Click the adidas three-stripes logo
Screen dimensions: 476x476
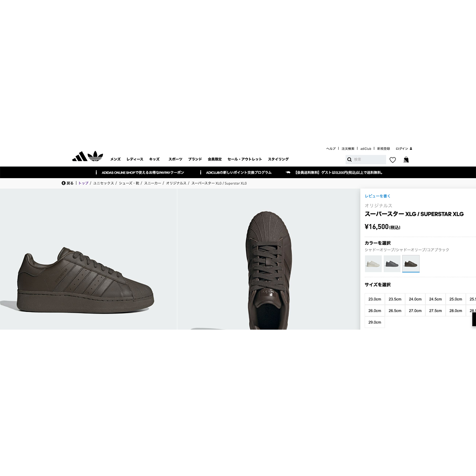(79, 157)
